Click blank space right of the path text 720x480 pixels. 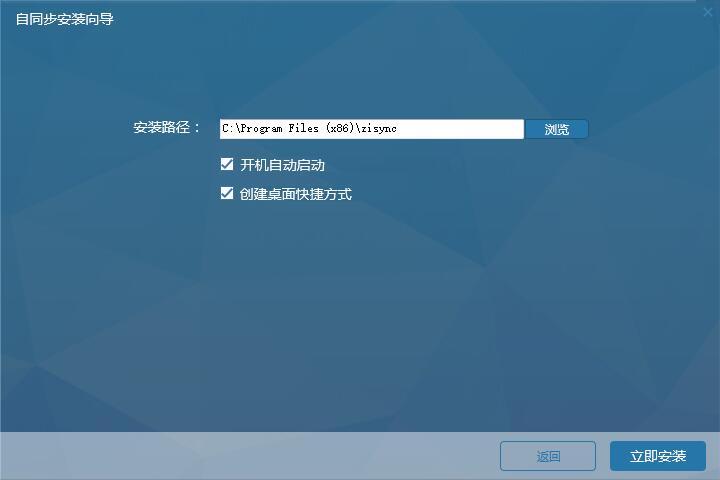coord(460,129)
